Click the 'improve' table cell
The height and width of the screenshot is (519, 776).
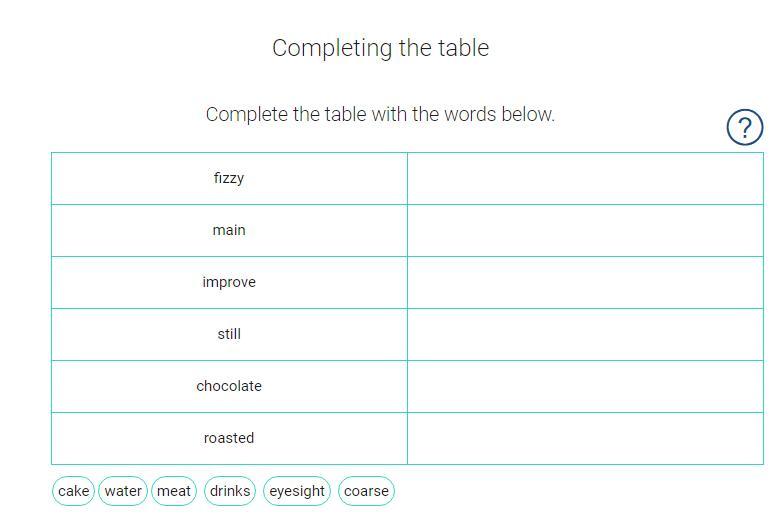pyautogui.click(x=229, y=282)
